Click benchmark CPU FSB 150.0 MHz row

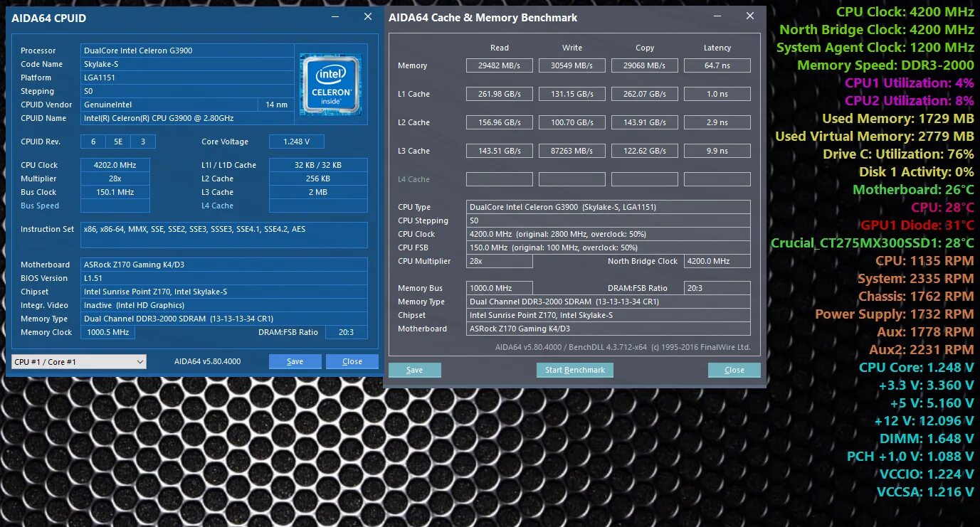coord(608,247)
